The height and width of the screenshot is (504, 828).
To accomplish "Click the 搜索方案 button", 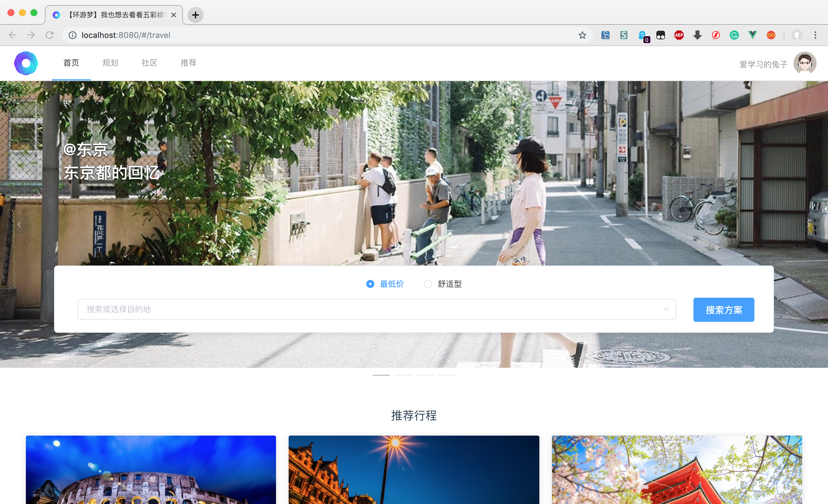I will point(723,309).
